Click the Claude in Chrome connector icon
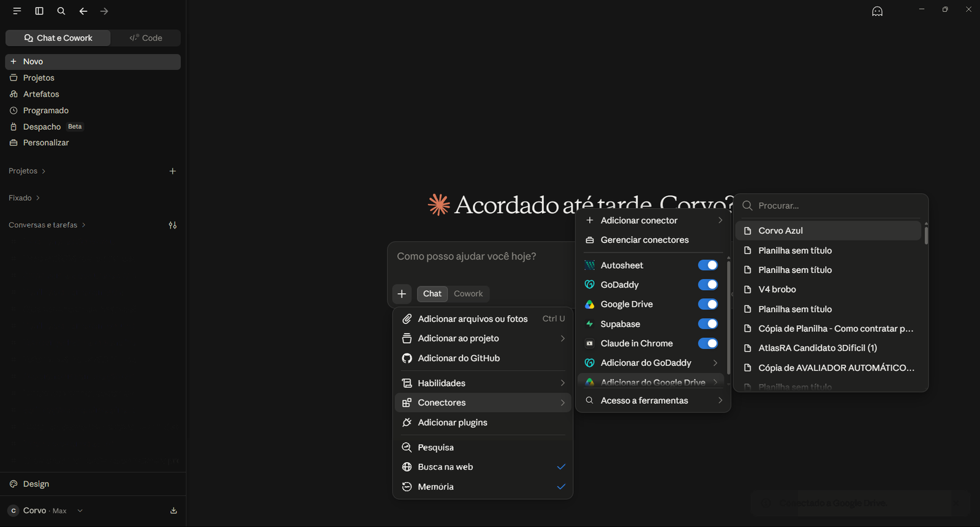980x527 pixels. 590,343
